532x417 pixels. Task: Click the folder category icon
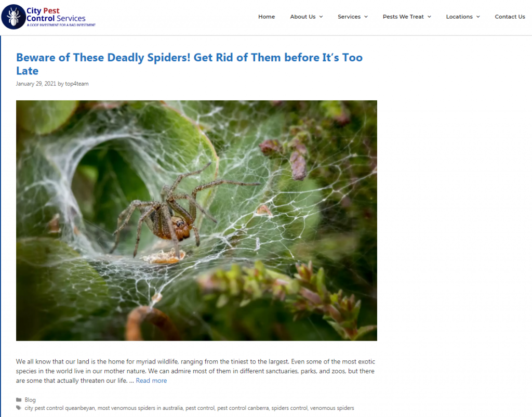pos(19,400)
